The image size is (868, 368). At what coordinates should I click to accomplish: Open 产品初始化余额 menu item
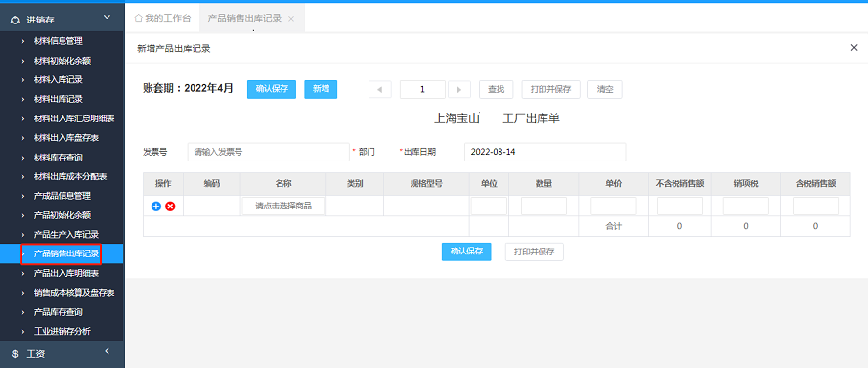point(62,215)
